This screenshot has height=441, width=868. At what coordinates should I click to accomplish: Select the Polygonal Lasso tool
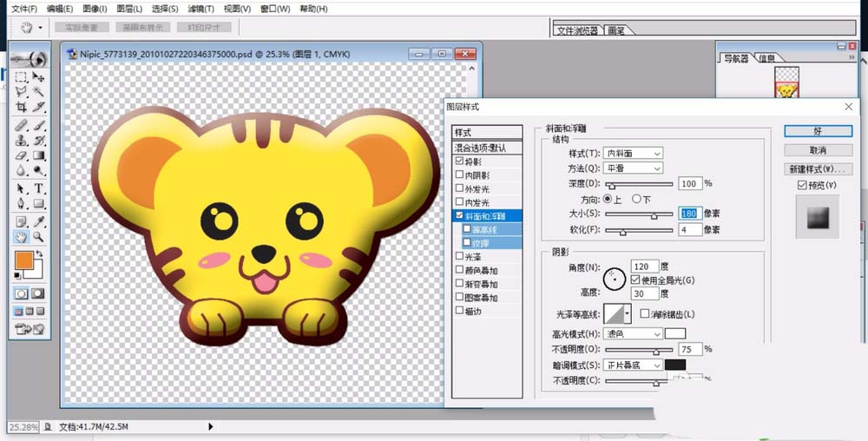[x=21, y=92]
